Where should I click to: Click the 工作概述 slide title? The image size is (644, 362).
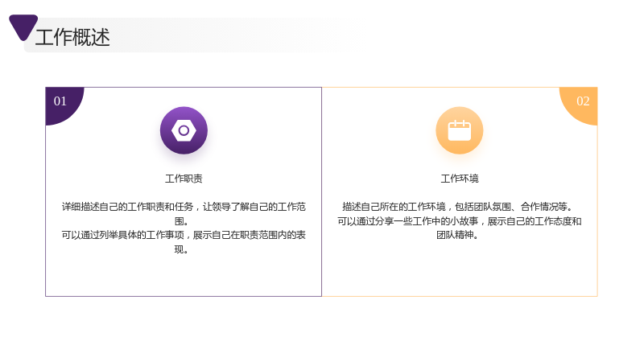72,37
